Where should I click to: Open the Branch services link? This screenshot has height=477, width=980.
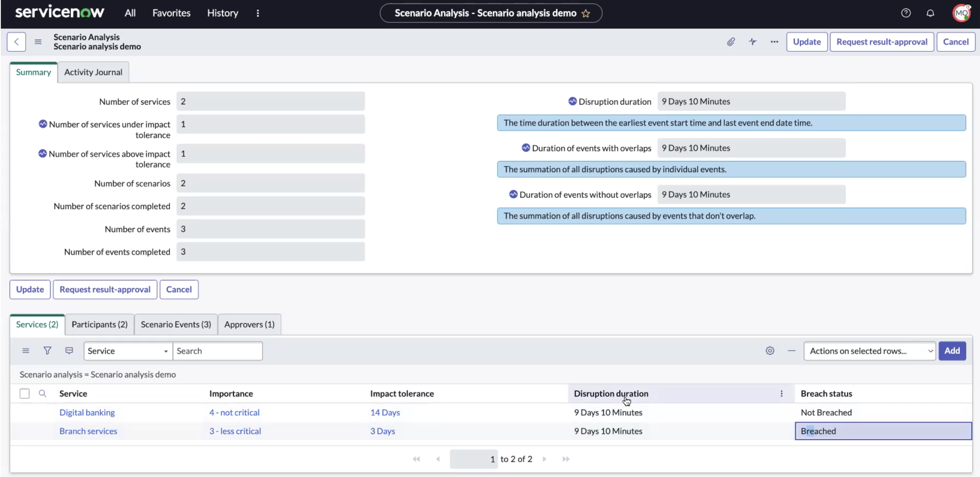click(88, 431)
